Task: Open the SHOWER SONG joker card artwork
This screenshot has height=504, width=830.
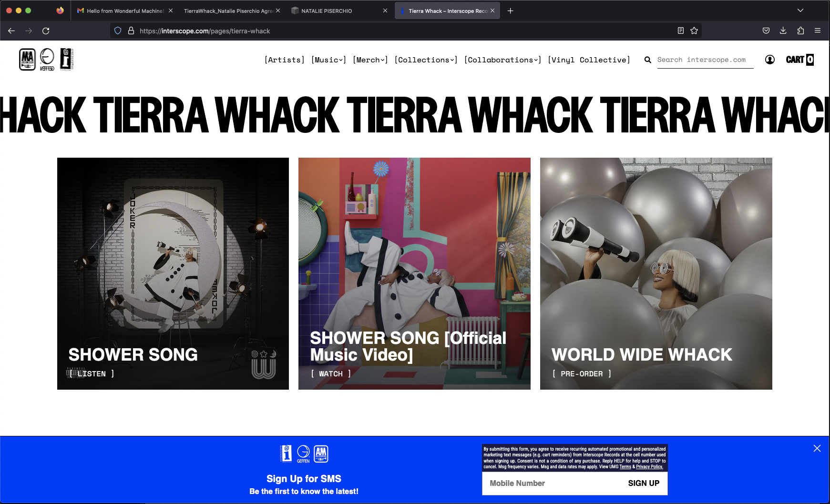Action: [173, 273]
